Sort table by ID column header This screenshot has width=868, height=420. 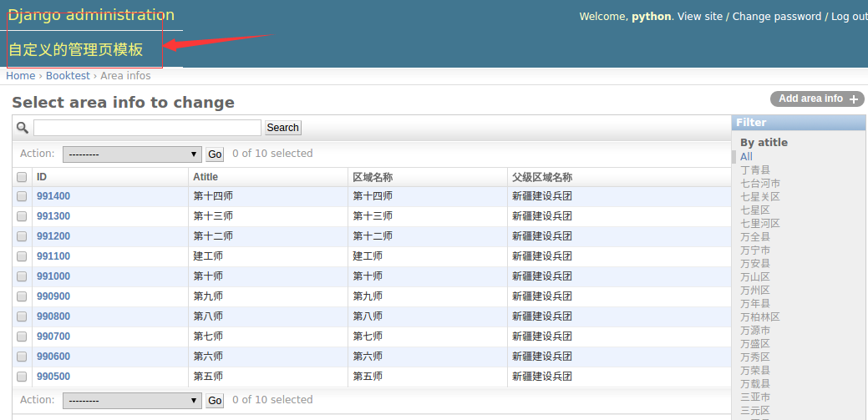[42, 177]
